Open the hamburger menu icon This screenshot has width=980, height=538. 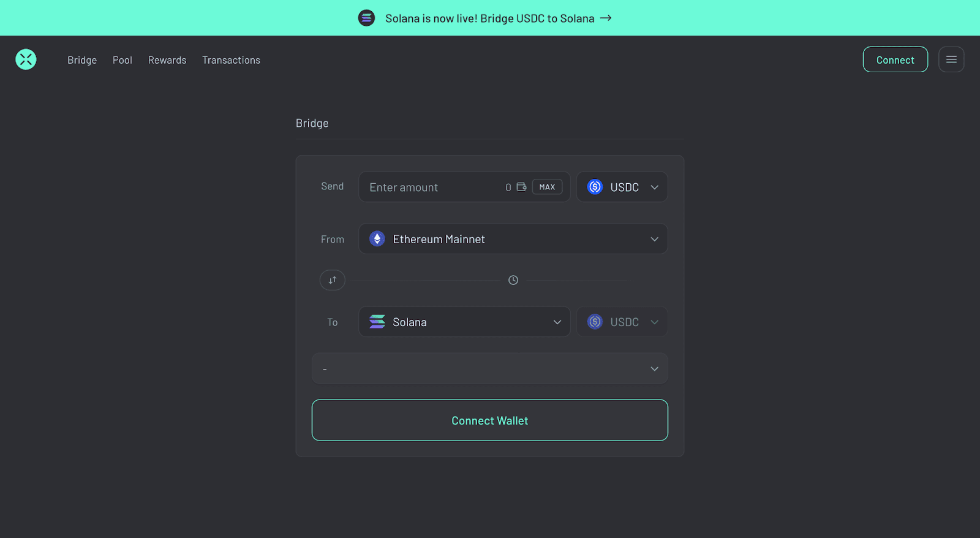click(951, 59)
